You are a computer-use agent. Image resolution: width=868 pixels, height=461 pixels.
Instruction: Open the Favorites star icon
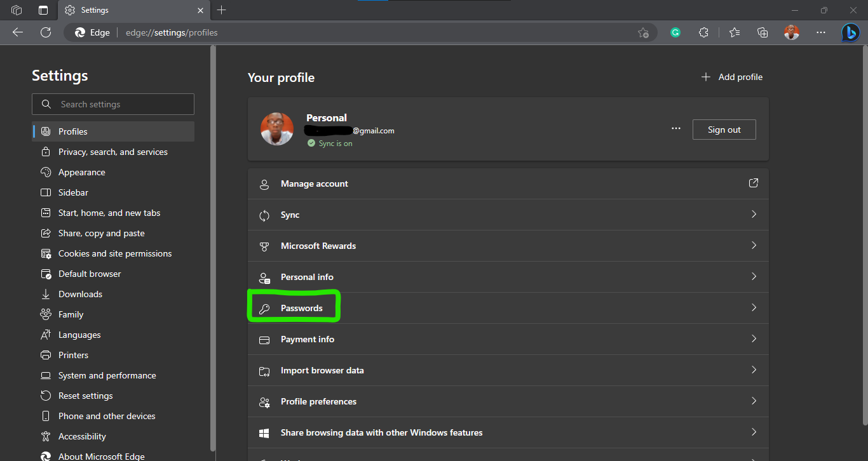[734, 32]
